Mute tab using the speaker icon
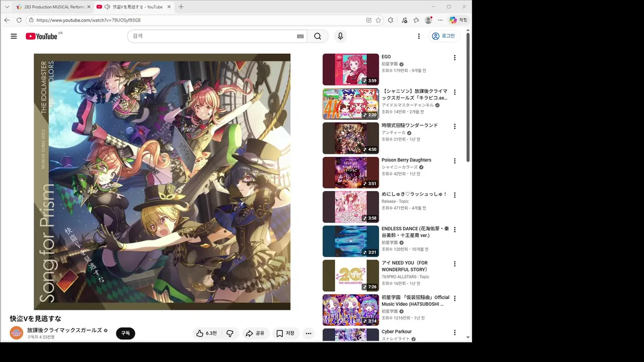This screenshot has width=644, height=362. 107,7
